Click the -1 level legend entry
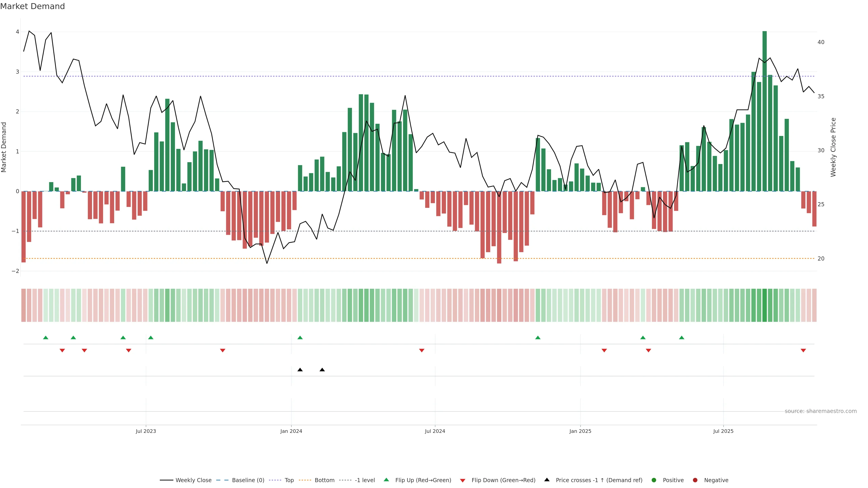 pyautogui.click(x=365, y=480)
